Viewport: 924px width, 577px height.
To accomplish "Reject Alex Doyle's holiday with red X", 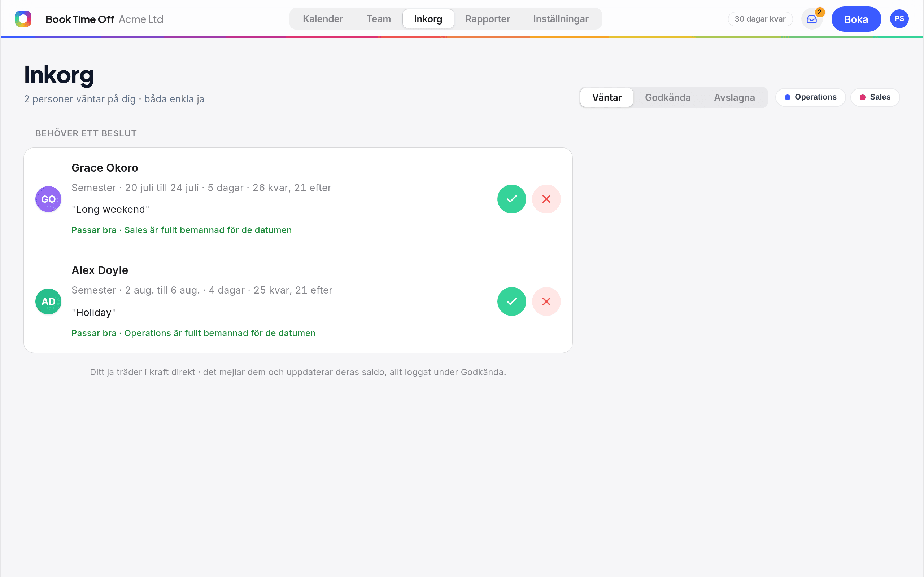I will tap(546, 301).
